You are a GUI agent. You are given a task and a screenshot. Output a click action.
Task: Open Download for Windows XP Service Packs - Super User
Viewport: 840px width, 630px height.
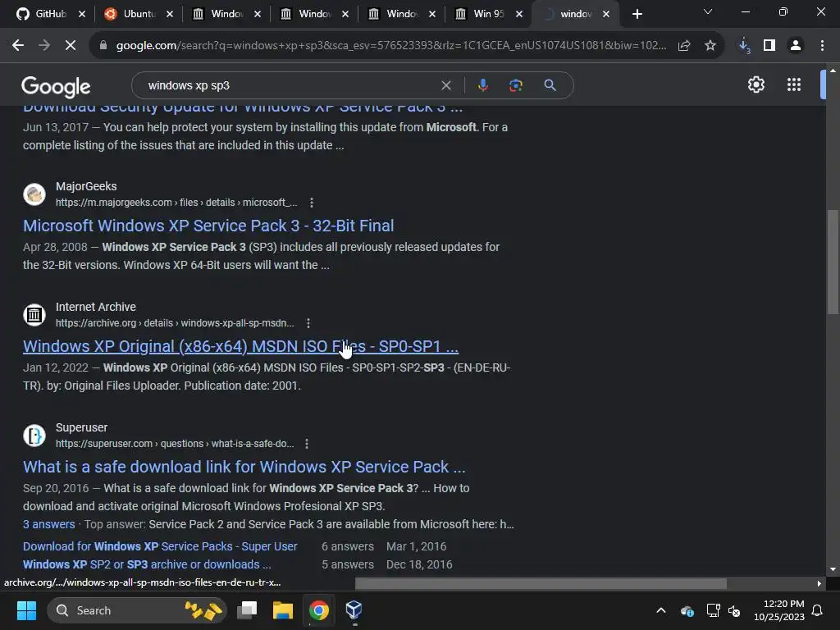160,546
